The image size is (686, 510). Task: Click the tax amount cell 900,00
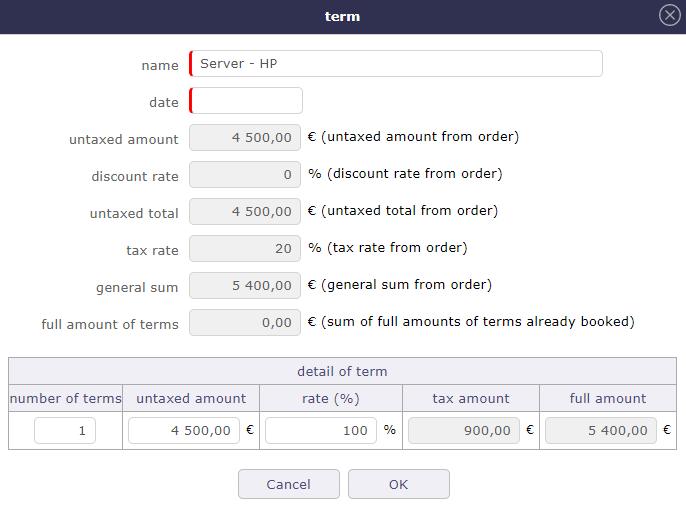pos(464,430)
